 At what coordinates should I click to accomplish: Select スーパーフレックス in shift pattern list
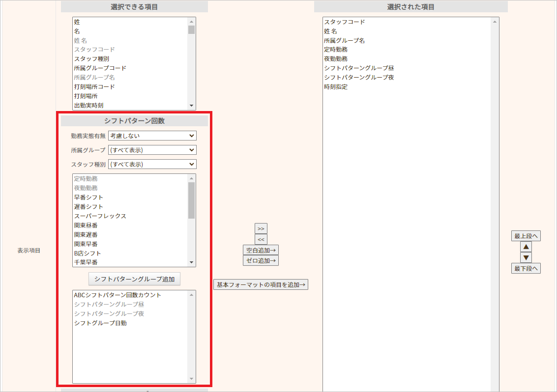pyautogui.click(x=100, y=216)
